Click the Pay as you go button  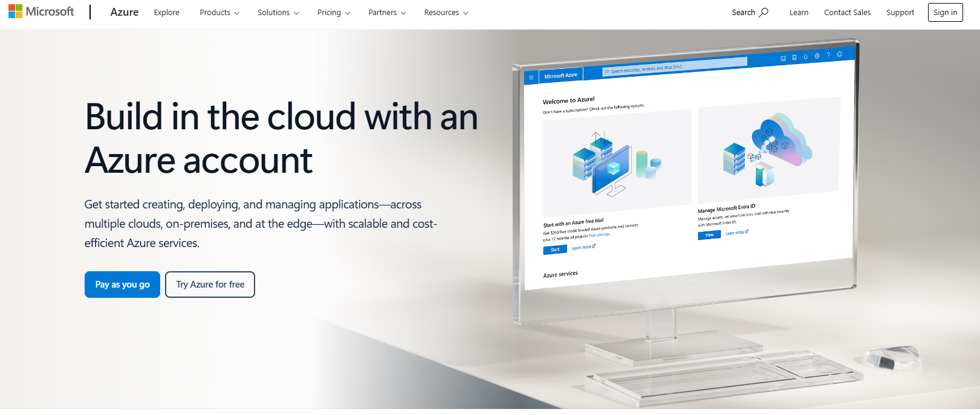click(122, 285)
